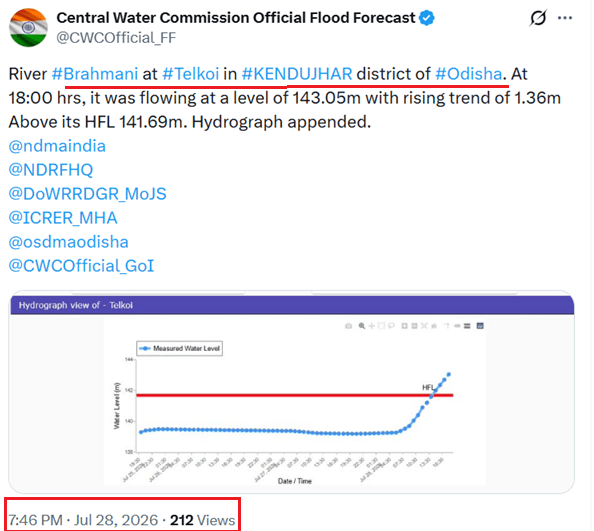This screenshot has width=594, height=531.
Task: Click the tweet timestamp 7:46 PM Jul 28
Action: pos(83,520)
